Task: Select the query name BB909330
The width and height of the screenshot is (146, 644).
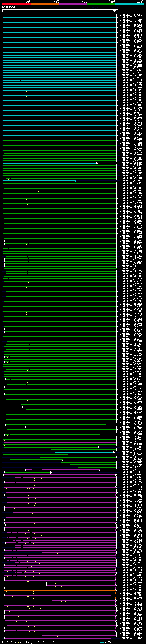Action: (x=8, y=8)
